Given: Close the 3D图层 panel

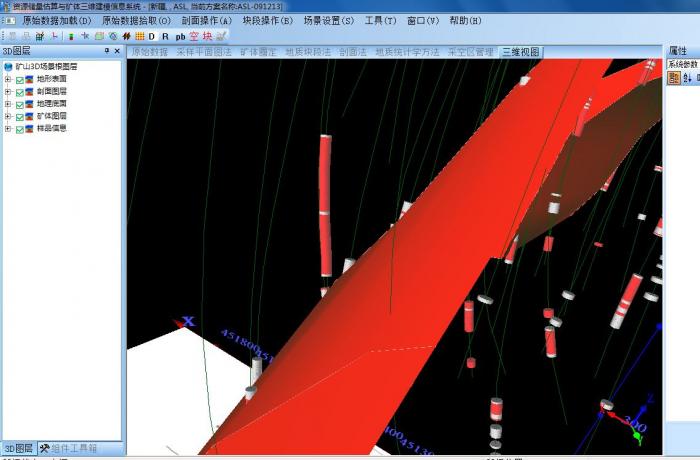Looking at the screenshot, I should (117, 51).
